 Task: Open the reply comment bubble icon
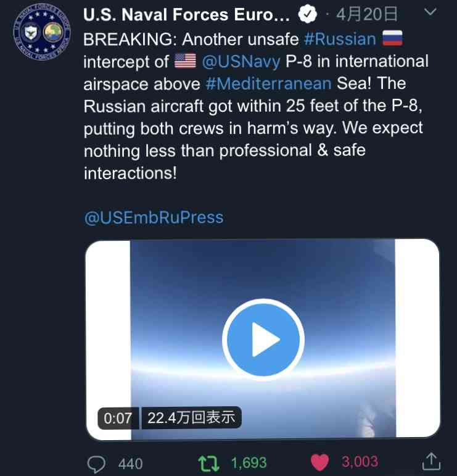tap(96, 464)
